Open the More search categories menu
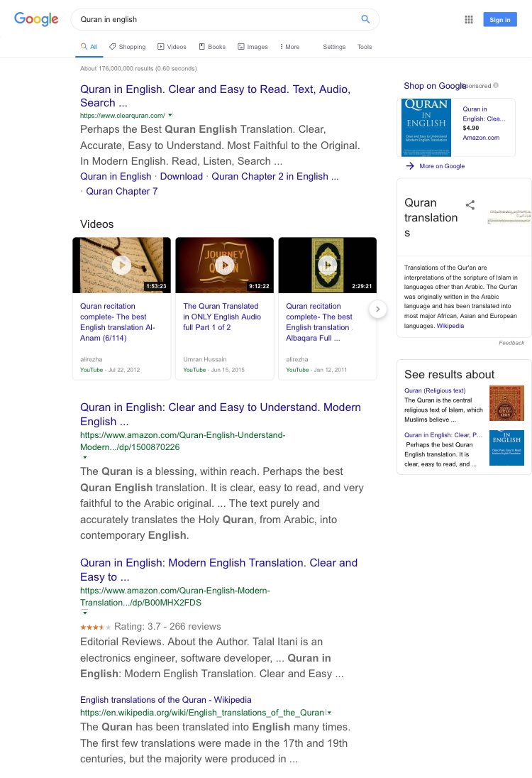 point(289,47)
